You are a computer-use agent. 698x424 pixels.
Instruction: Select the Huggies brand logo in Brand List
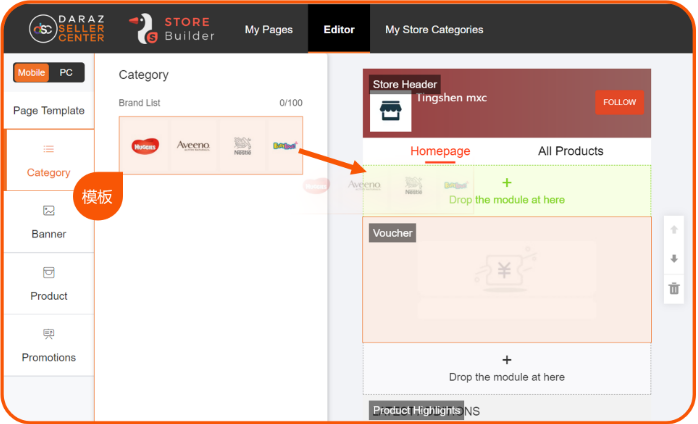[145, 146]
